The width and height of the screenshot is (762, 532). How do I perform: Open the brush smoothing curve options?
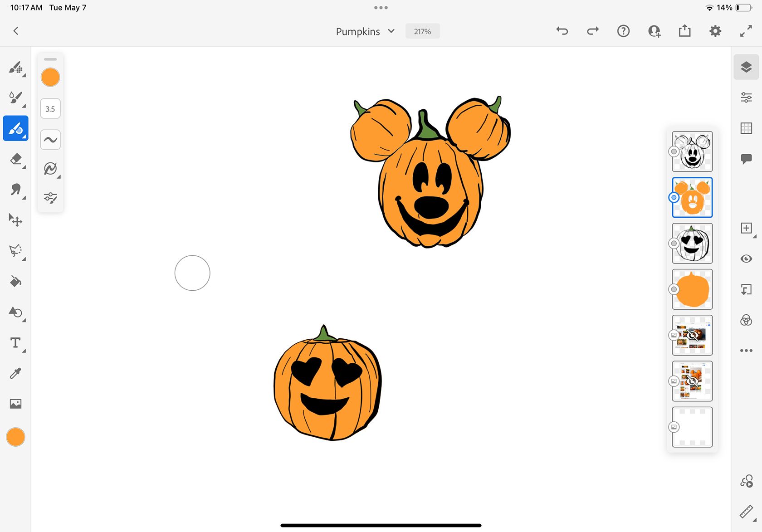(50, 139)
